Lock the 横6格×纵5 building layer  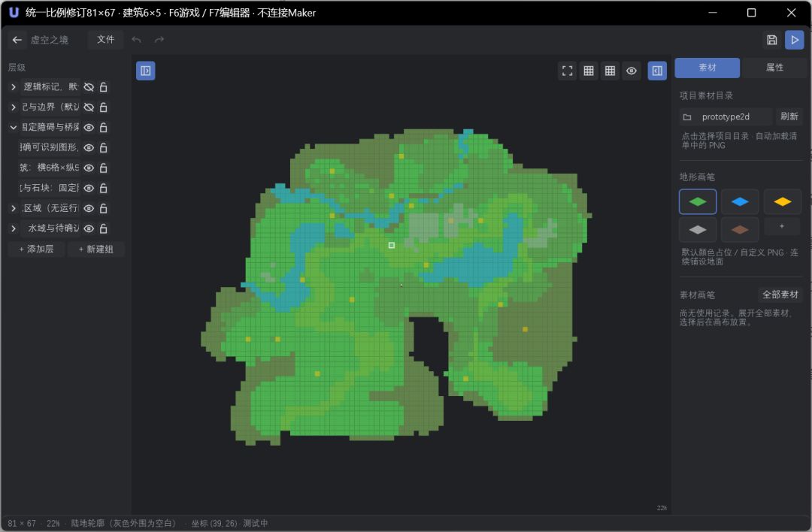click(104, 168)
